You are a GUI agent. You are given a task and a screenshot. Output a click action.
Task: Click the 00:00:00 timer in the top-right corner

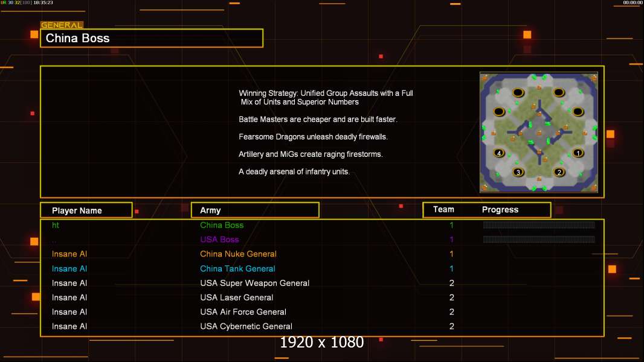click(x=633, y=2)
